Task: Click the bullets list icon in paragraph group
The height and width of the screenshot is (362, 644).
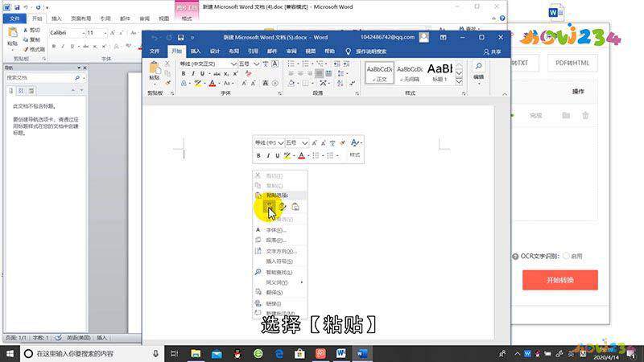Action: [x=291, y=64]
